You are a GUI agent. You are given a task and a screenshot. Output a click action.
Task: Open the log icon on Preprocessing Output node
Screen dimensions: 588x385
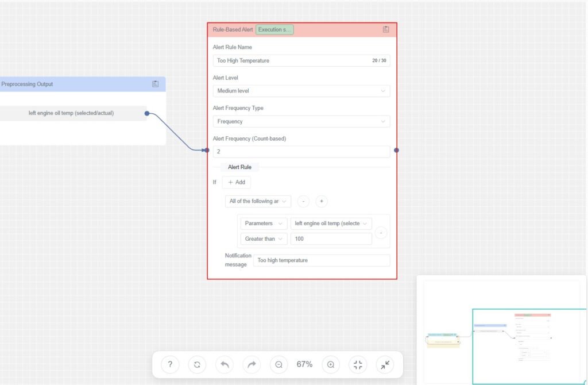coord(155,83)
